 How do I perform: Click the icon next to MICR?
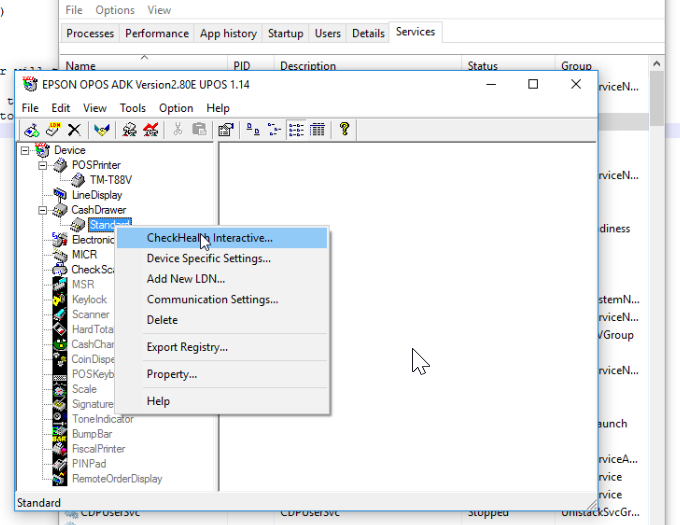(x=60, y=254)
